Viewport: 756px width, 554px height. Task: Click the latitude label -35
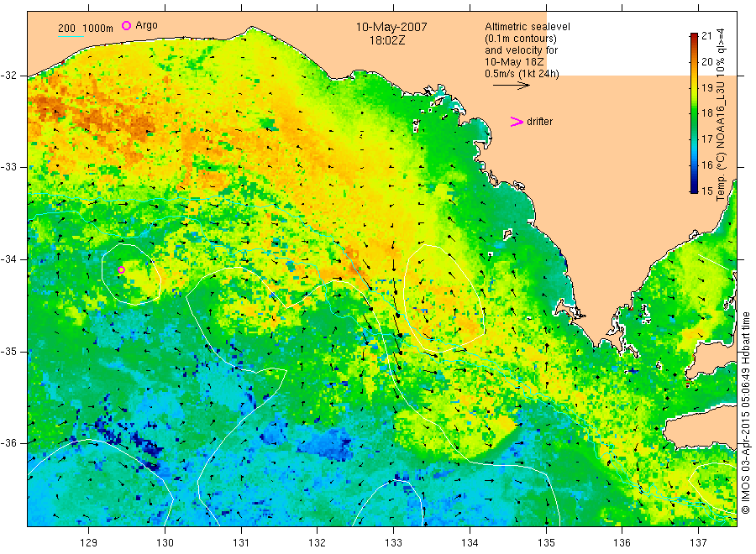tap(8, 351)
